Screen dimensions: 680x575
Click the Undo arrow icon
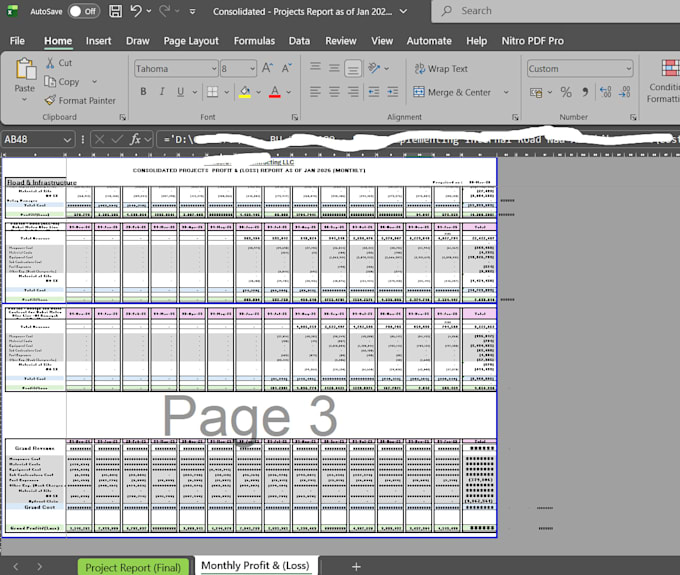pyautogui.click(x=136, y=11)
